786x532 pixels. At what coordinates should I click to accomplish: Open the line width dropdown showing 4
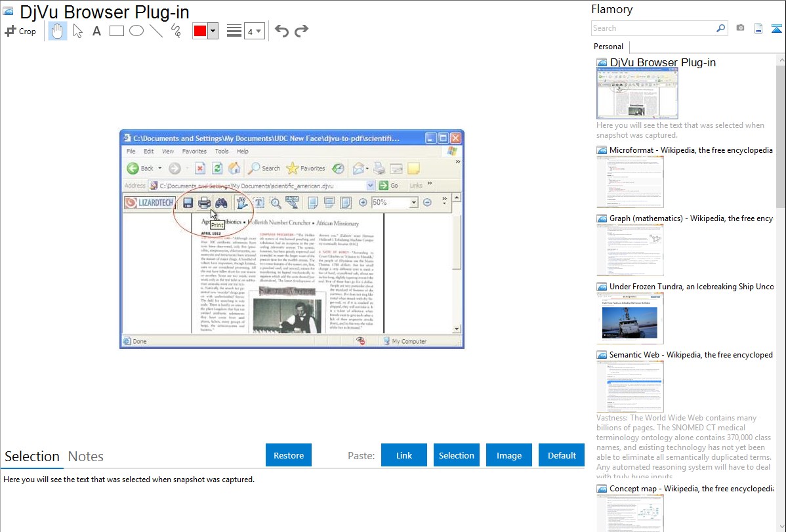254,31
